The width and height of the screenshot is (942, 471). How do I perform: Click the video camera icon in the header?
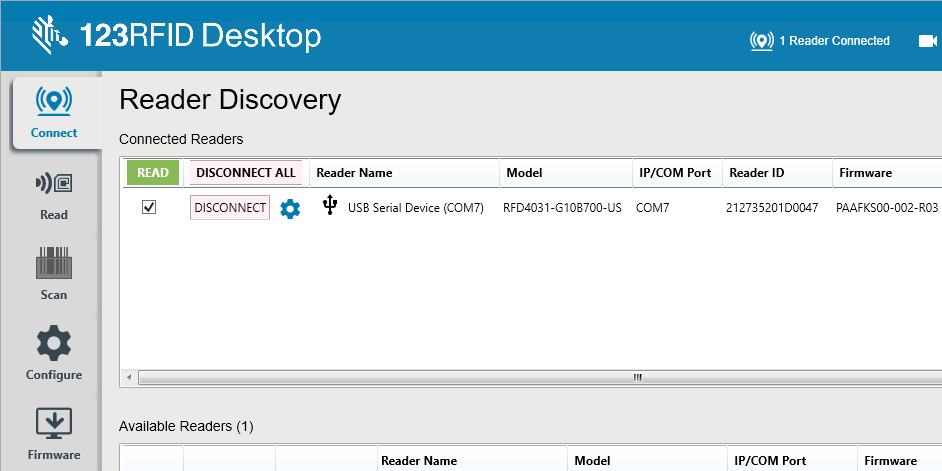[x=927, y=41]
